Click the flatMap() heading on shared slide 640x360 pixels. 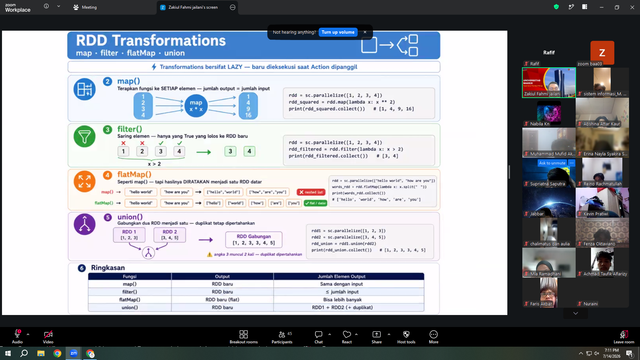[134, 174]
